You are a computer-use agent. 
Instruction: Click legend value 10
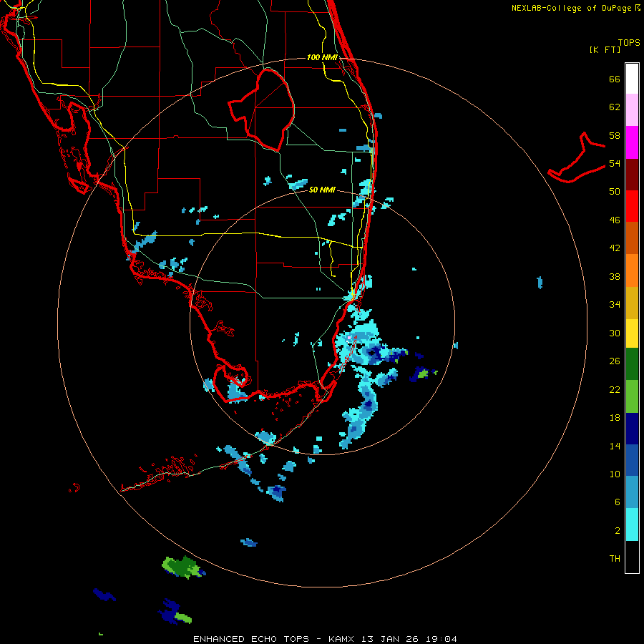tap(615, 474)
